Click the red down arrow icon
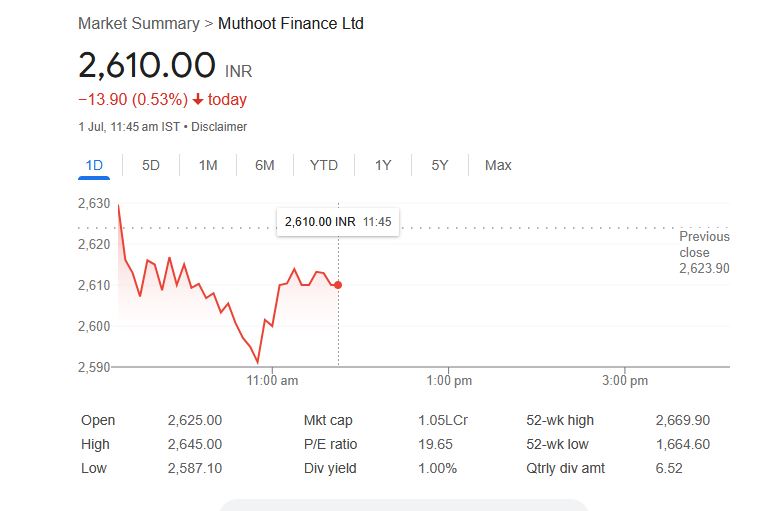The image size is (778, 511). pos(198,99)
